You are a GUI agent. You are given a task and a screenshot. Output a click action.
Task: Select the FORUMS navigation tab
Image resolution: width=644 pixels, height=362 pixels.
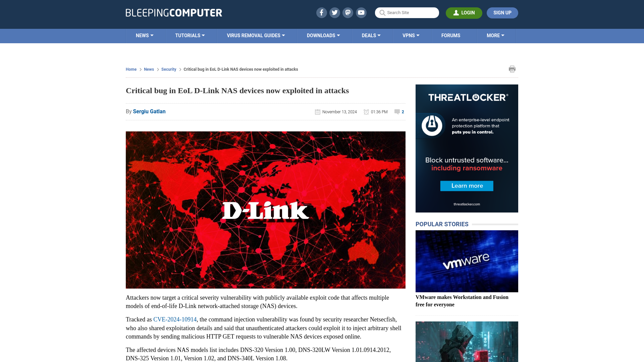pyautogui.click(x=451, y=35)
